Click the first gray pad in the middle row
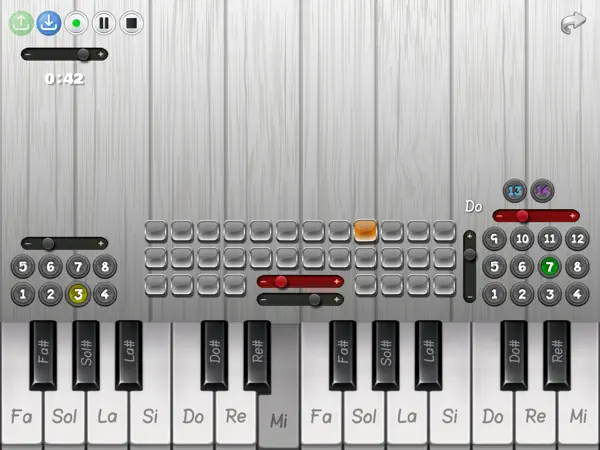The height and width of the screenshot is (450, 600). [156, 258]
